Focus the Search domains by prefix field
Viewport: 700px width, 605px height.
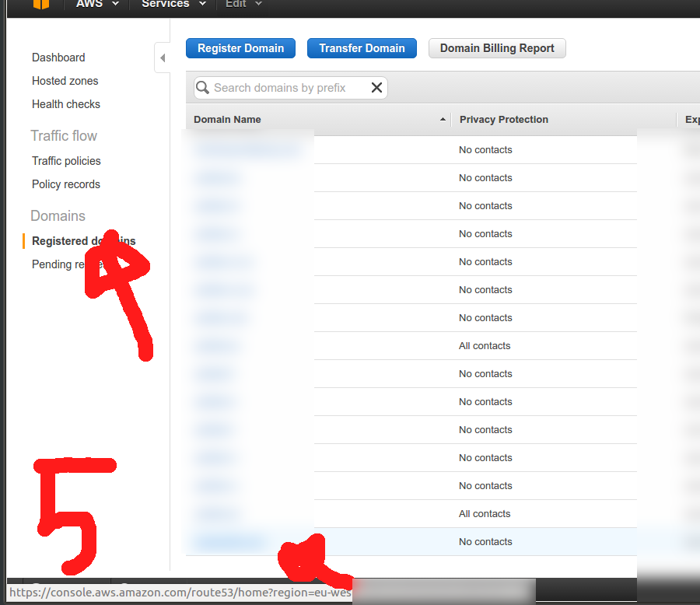coord(290,88)
